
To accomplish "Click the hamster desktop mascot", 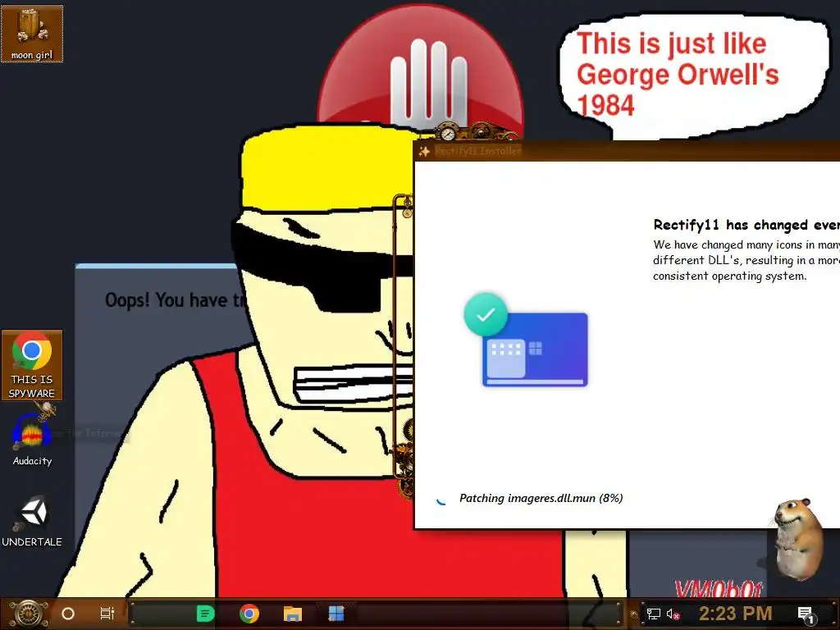I will point(797,540).
